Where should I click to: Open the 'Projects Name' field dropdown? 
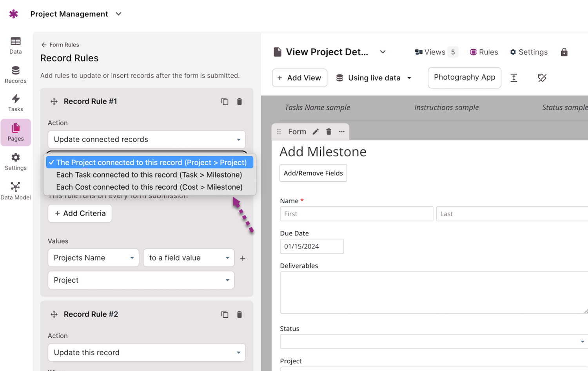[x=93, y=258]
